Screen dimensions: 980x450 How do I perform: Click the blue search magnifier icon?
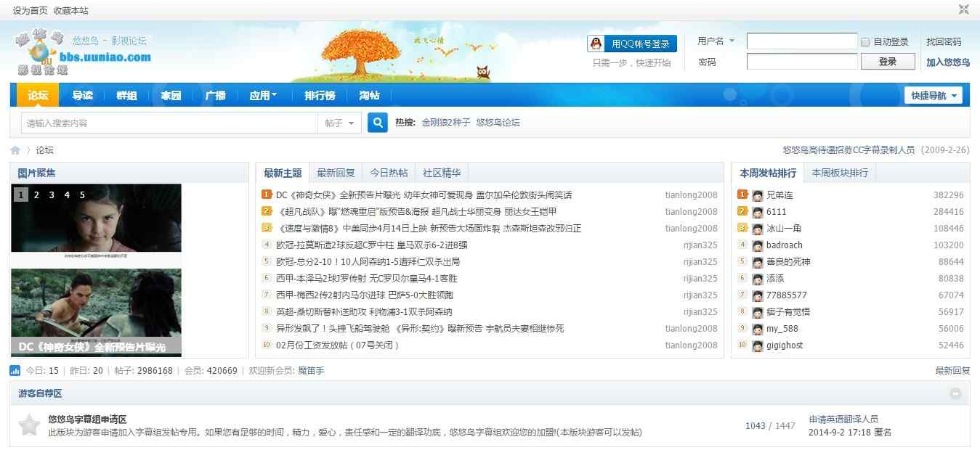[x=377, y=123]
